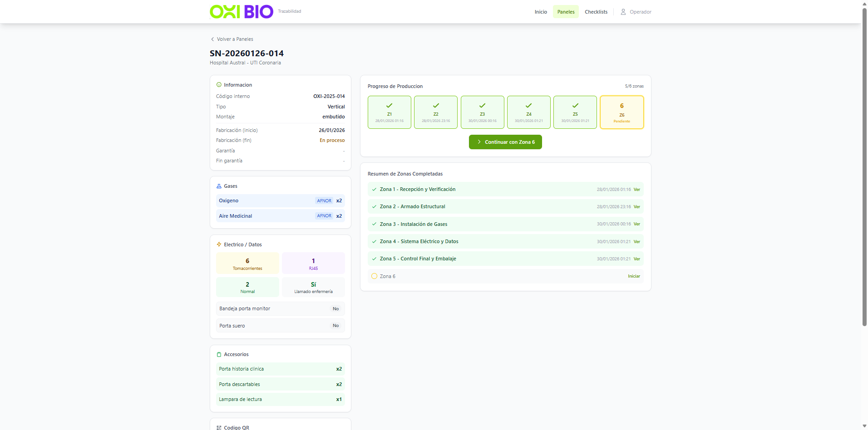Click the checkmark beside Zona 1 - Recepción y Verificación

(374, 190)
